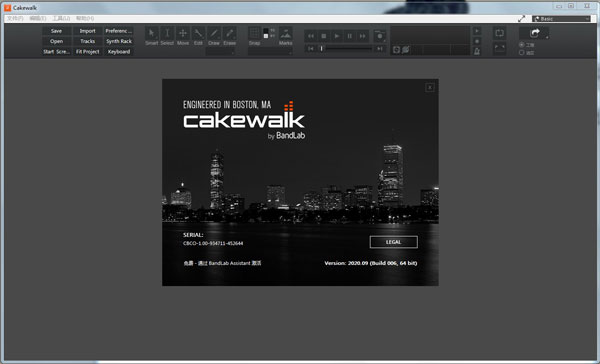
Task: Click the Save button
Action: pyautogui.click(x=57, y=31)
